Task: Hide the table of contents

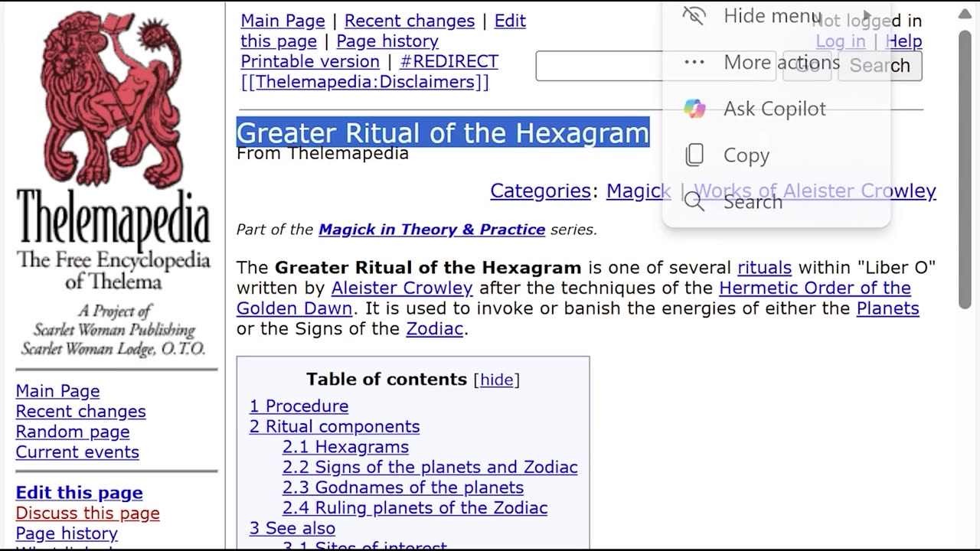Action: click(496, 380)
